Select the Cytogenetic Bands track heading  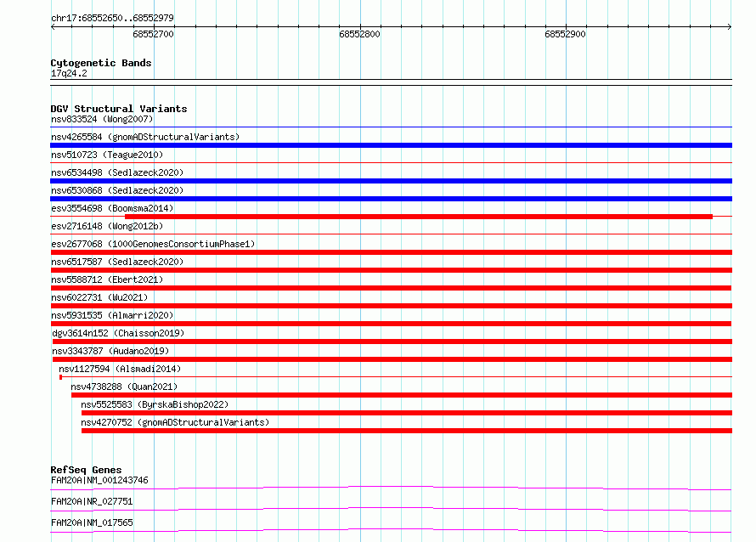(101, 63)
